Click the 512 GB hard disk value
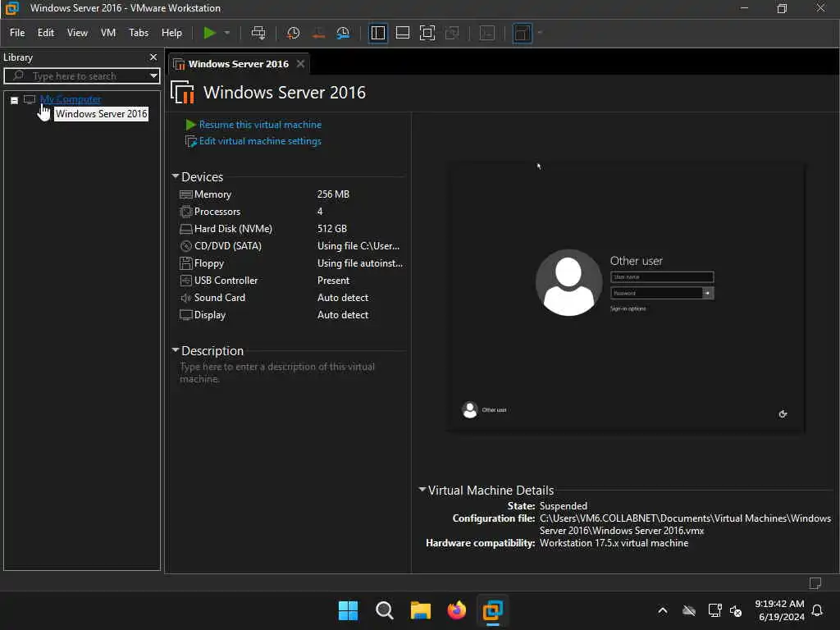 coord(332,229)
